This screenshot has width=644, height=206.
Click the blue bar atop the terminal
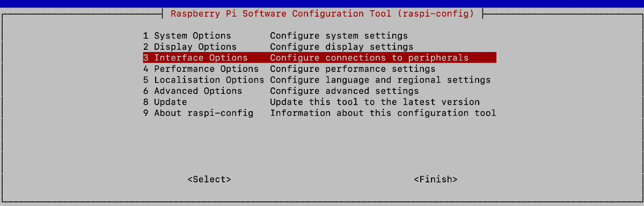(322, 3)
